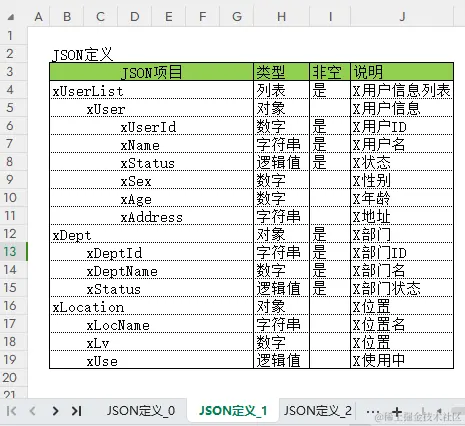465x426 pixels.
Task: Select the xUser cell in row 5
Action: (x=151, y=108)
